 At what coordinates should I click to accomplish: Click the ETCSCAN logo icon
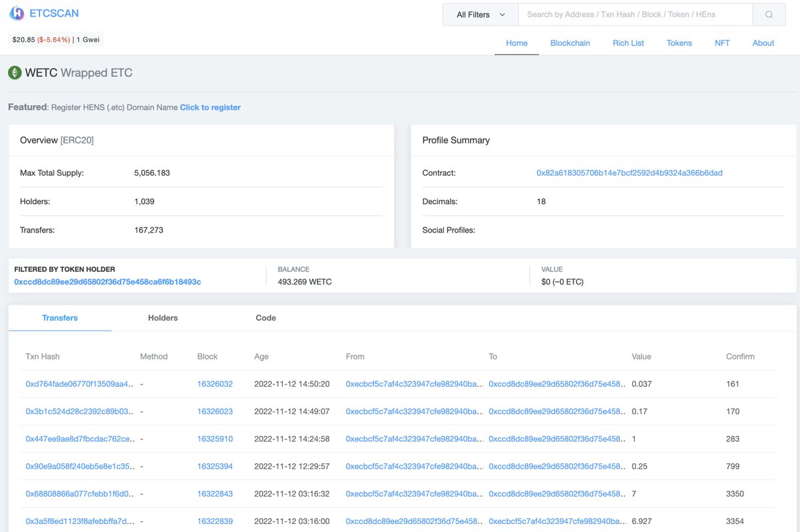[17, 13]
